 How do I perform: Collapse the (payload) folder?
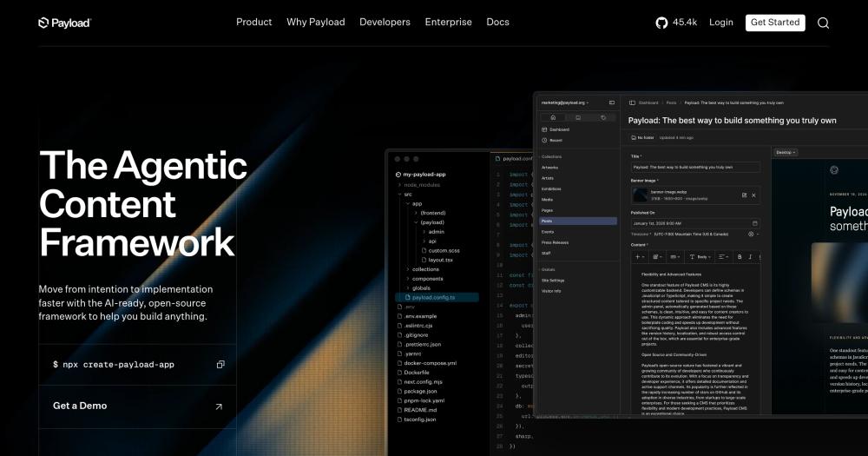[x=430, y=222]
